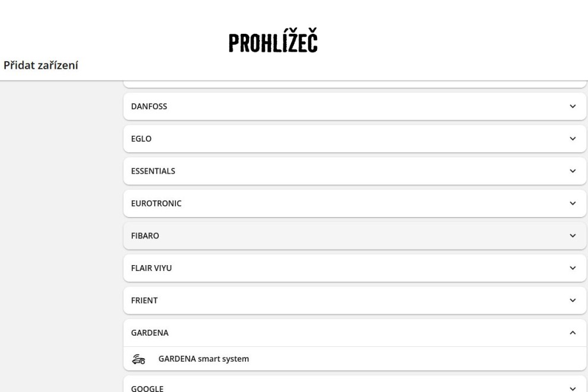Viewport: 588px width, 392px height.
Task: Expand the EGLO chevron arrow
Action: [573, 139]
